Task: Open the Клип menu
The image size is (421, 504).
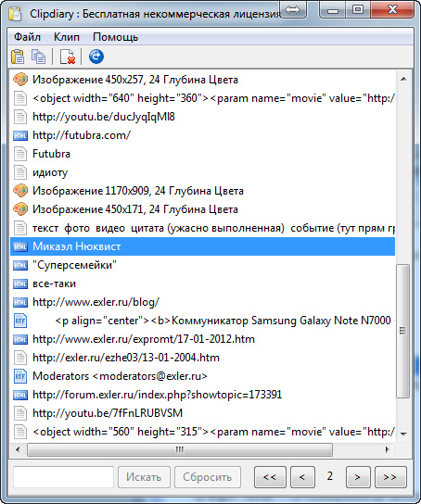Action: coord(67,37)
